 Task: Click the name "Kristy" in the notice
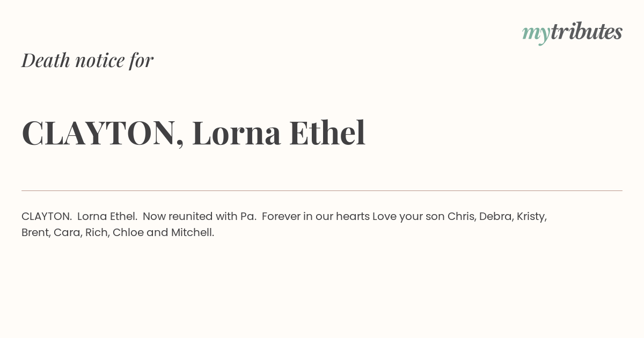(x=532, y=217)
